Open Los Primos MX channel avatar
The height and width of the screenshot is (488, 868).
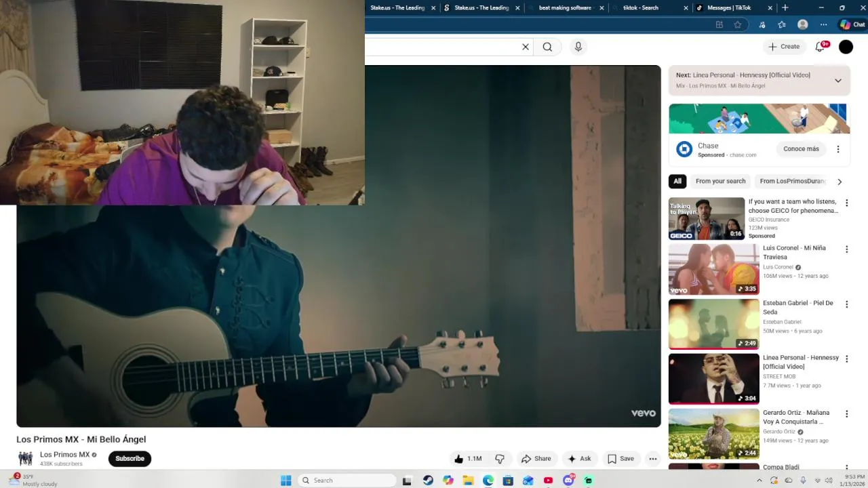26,459
